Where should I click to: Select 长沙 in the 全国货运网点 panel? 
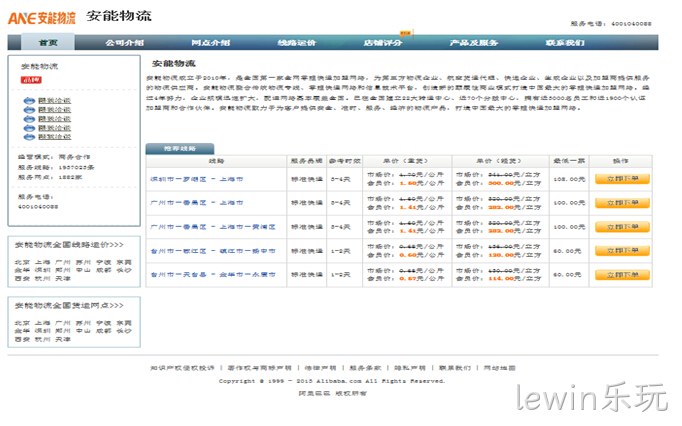point(124,331)
